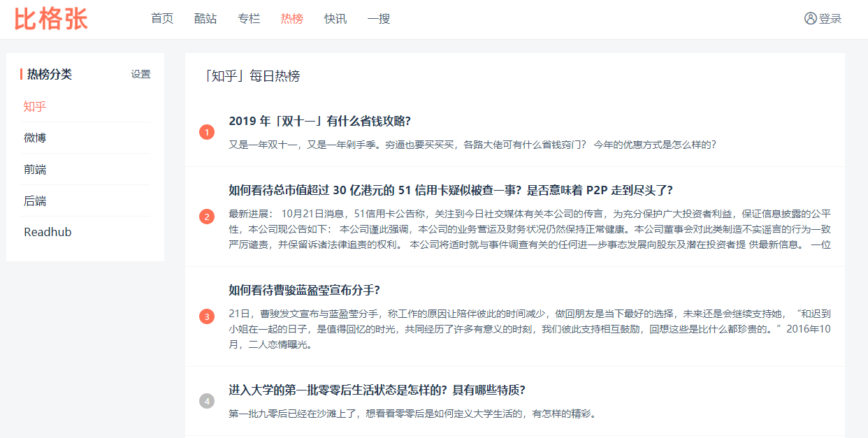This screenshot has height=438, width=868.
Task: Click the gray rank 4 badge
Action: point(206,401)
